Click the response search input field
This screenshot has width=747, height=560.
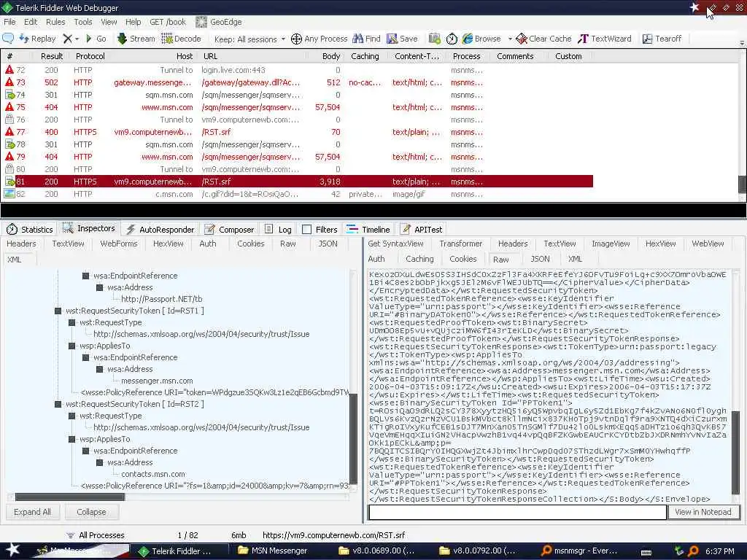(x=517, y=512)
